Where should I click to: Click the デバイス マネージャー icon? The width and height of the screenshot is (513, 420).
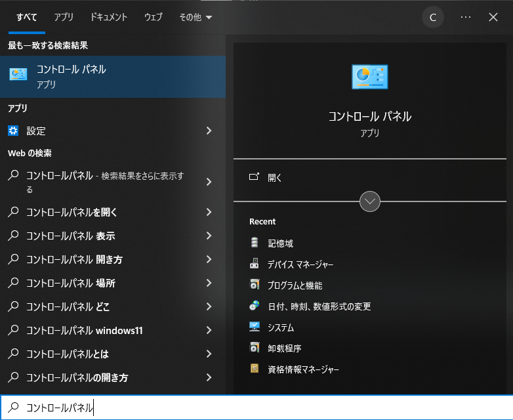(x=255, y=263)
